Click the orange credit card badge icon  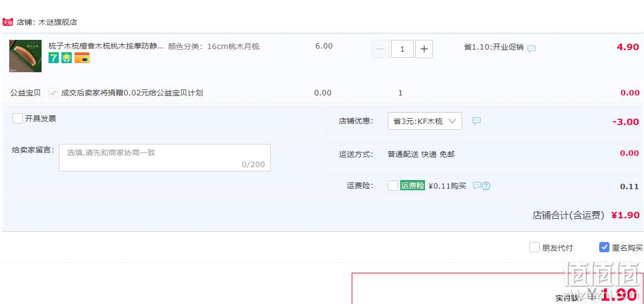tap(82, 58)
